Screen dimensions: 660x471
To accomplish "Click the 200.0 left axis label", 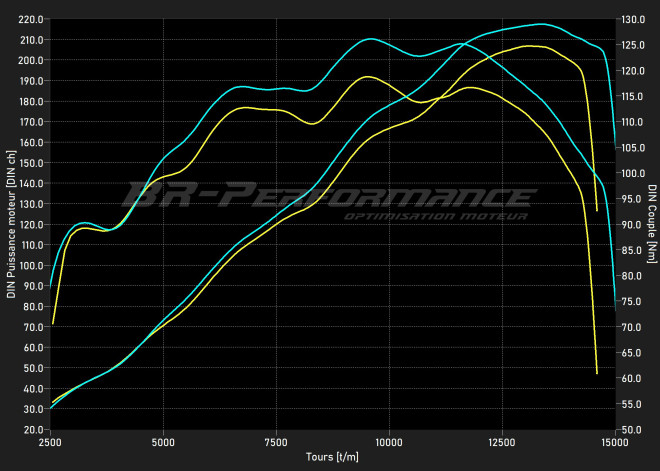I will (31, 60).
